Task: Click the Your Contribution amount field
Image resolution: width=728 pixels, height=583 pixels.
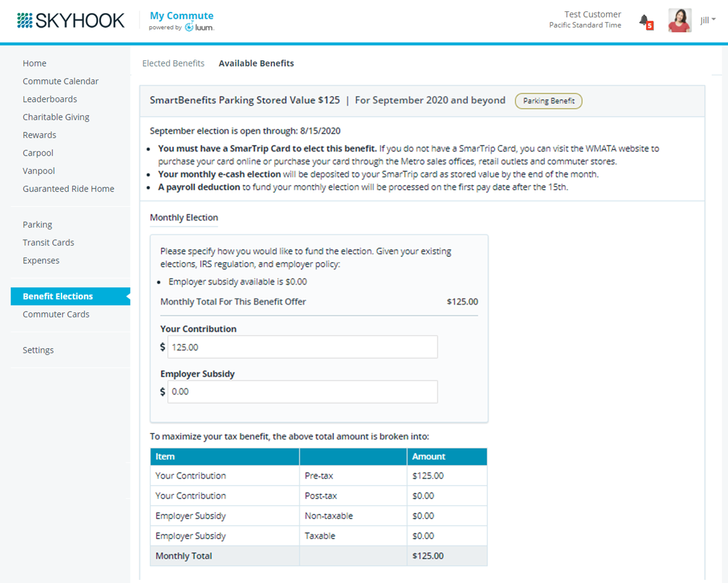Action: coord(302,347)
